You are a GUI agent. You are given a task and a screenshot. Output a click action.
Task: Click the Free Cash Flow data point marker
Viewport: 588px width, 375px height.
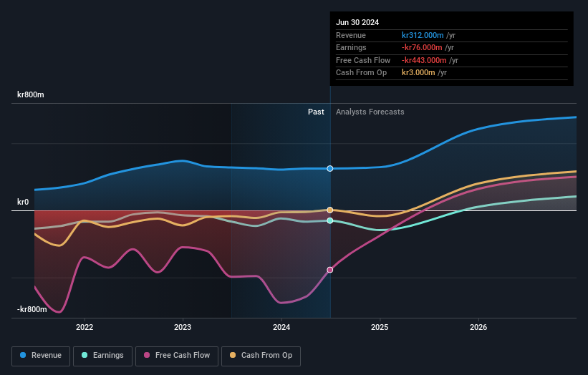coord(330,270)
